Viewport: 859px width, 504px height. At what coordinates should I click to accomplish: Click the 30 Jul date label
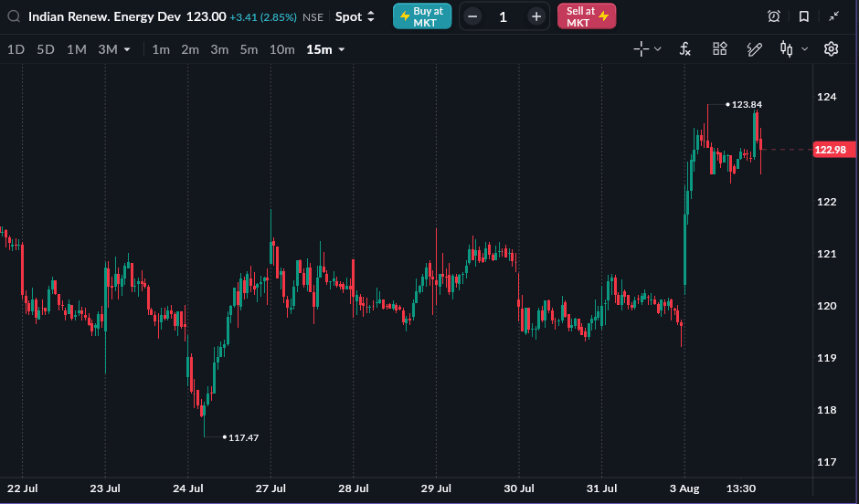pyautogui.click(x=519, y=488)
